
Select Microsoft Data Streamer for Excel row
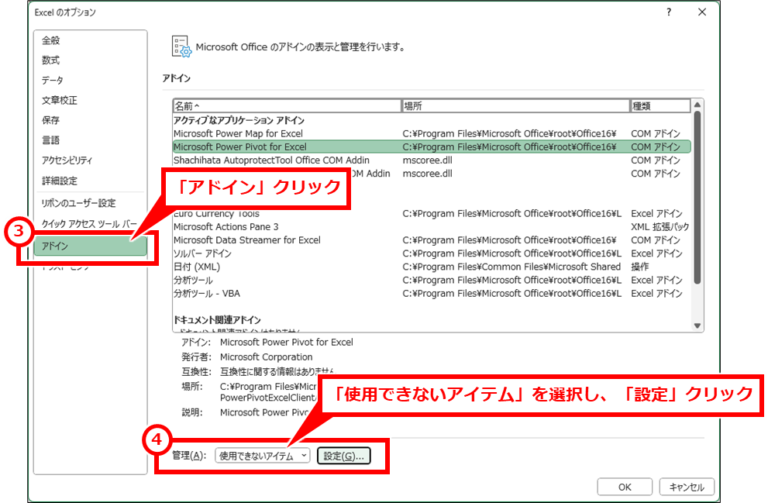pyautogui.click(x=432, y=240)
